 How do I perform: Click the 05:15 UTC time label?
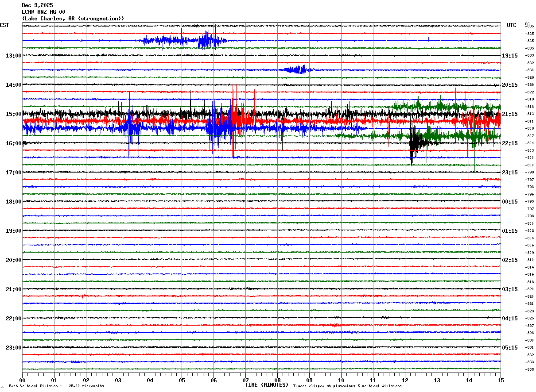(x=509, y=348)
